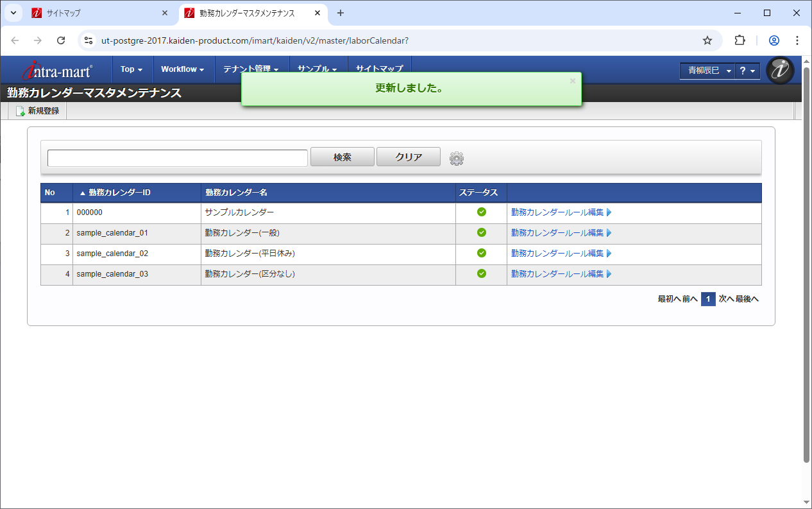
Task: Reload the page with the refresh icon
Action: (x=61, y=40)
